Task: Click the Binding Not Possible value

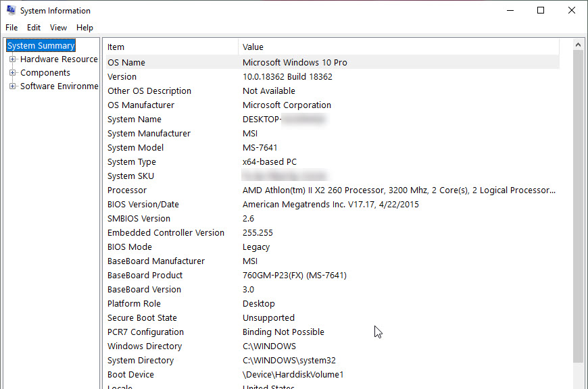Action: 283,332
